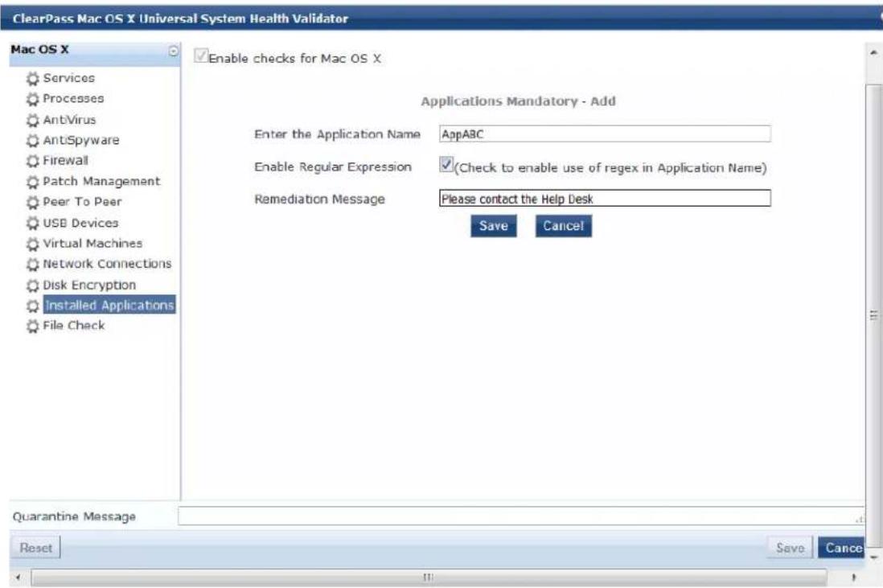Open USB Devices checks
The height and width of the screenshot is (588, 883).
tap(80, 223)
